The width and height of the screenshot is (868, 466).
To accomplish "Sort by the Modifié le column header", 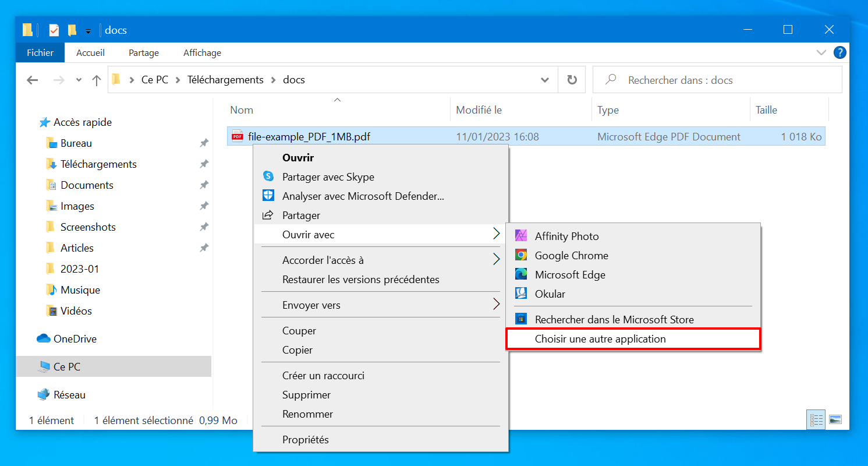I will pos(522,110).
